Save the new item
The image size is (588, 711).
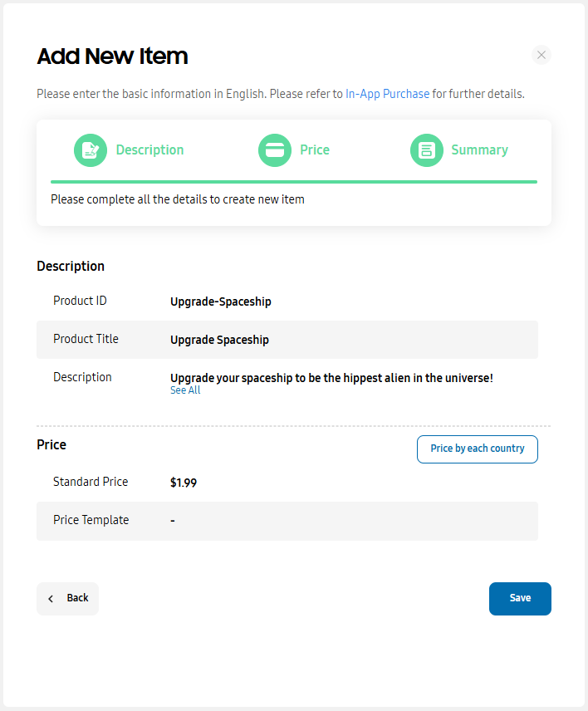click(x=520, y=598)
